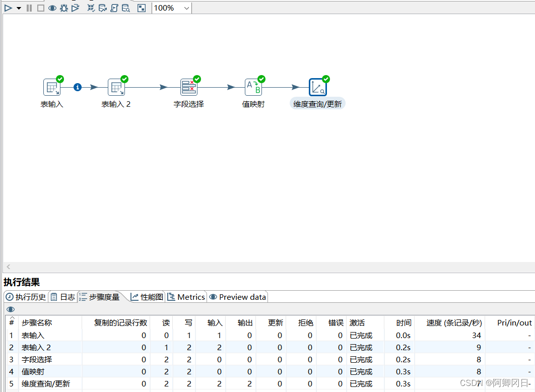Viewport: 535px width, 392px height.
Task: Click the replay transformation icon
Action: [76, 8]
